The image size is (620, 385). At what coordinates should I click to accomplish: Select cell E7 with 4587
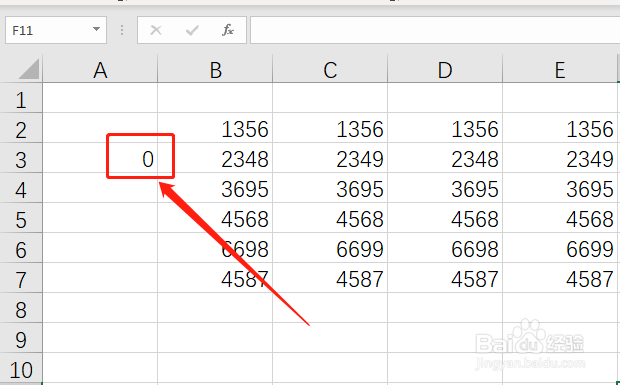(x=560, y=278)
